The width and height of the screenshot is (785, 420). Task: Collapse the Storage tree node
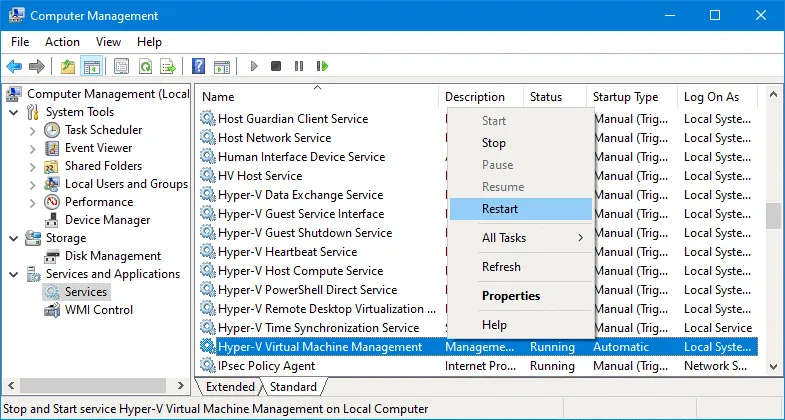point(14,238)
